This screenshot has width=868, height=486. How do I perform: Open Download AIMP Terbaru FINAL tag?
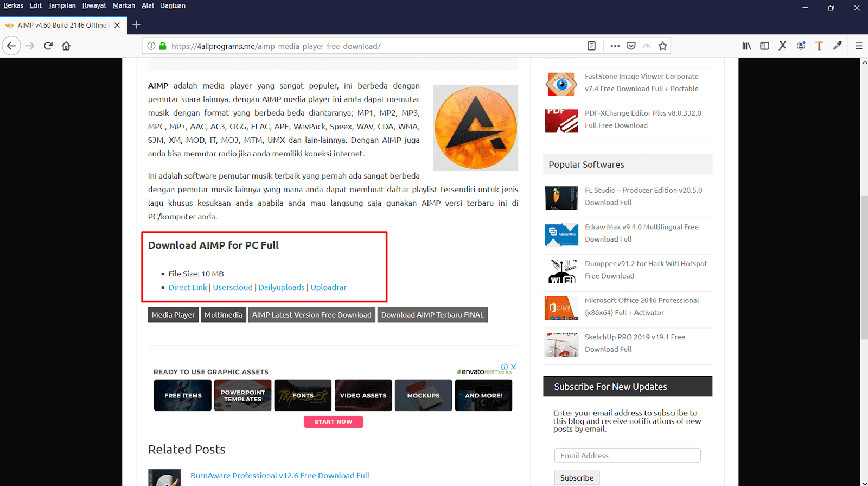click(432, 315)
